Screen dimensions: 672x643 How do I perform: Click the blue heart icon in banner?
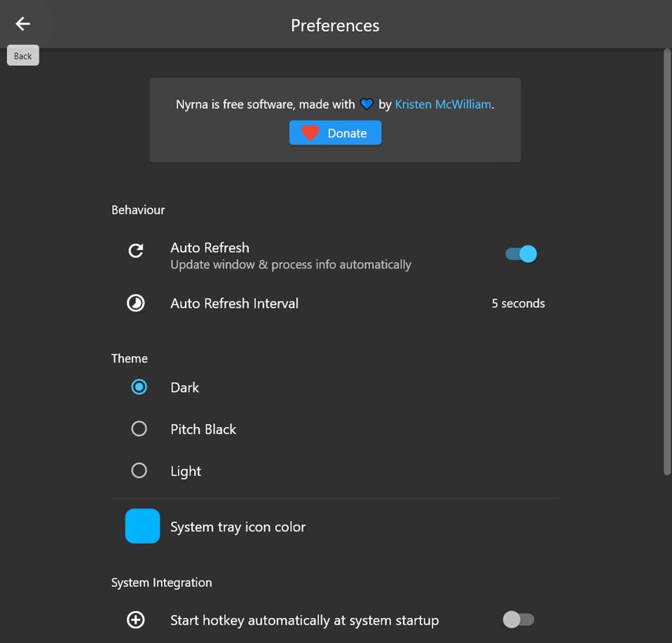(x=366, y=104)
